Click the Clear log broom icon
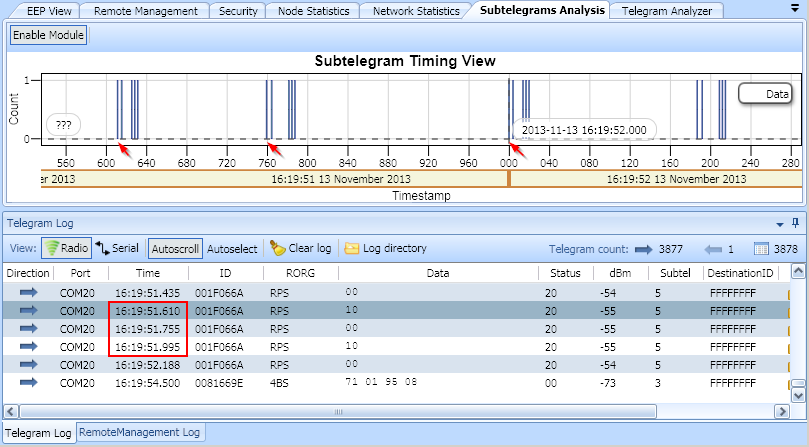The height and width of the screenshot is (447, 809). click(277, 248)
